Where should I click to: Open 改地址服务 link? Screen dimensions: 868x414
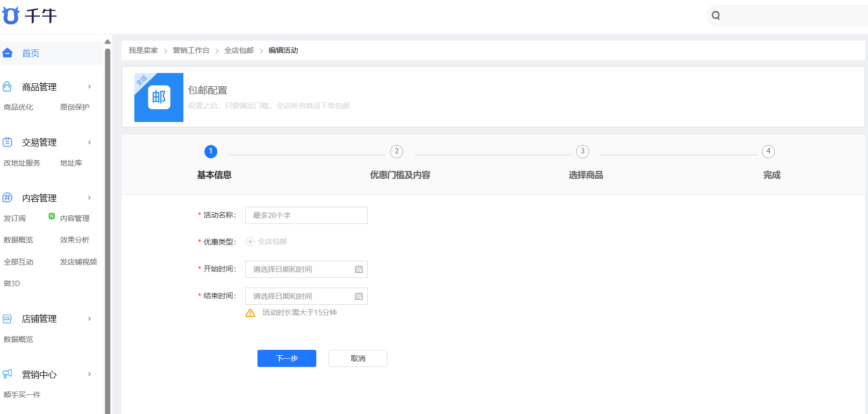point(22,163)
